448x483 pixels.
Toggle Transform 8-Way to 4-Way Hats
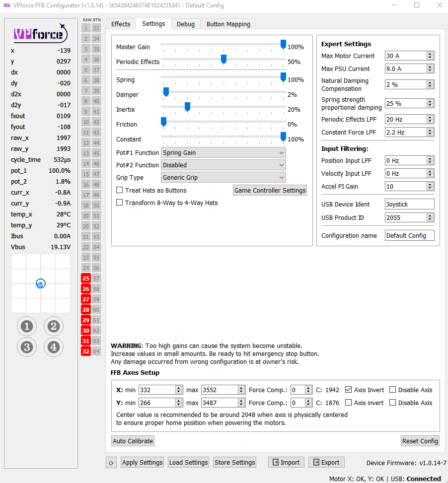coord(119,203)
